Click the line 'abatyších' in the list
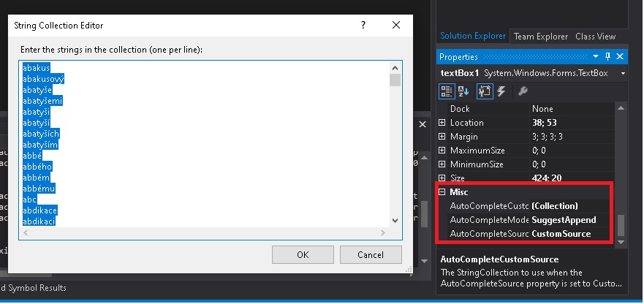Image resolution: width=644 pixels, height=304 pixels. pos(41,134)
